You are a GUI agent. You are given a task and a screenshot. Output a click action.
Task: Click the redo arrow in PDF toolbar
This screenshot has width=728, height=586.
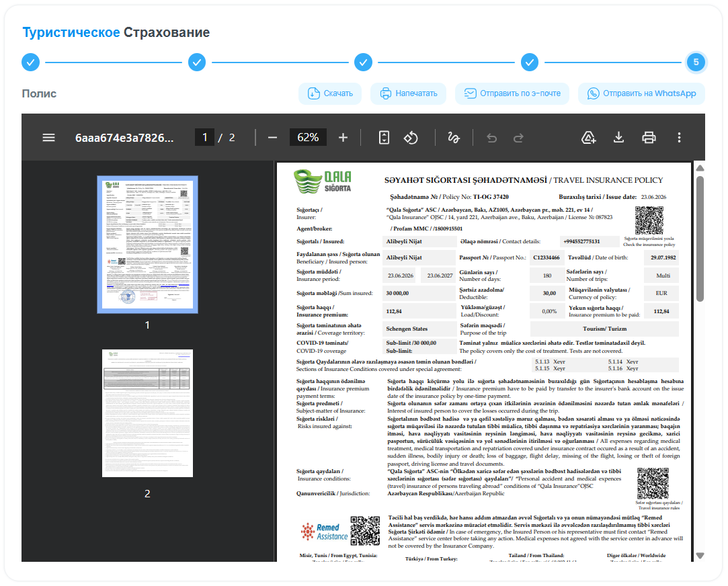(518, 138)
